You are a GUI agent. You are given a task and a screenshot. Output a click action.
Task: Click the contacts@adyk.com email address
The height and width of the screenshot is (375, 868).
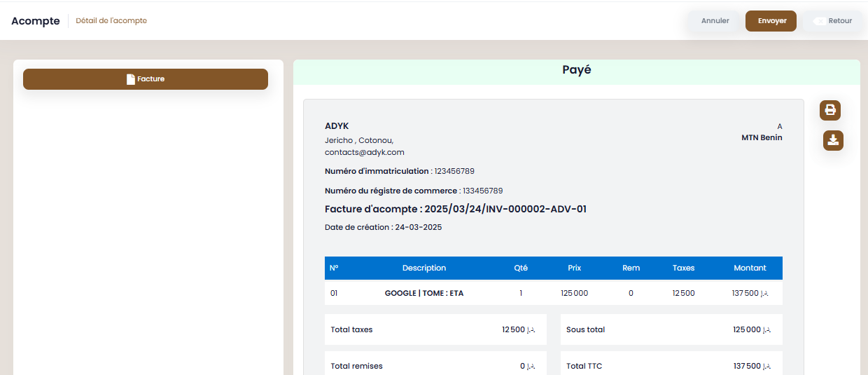coord(365,152)
